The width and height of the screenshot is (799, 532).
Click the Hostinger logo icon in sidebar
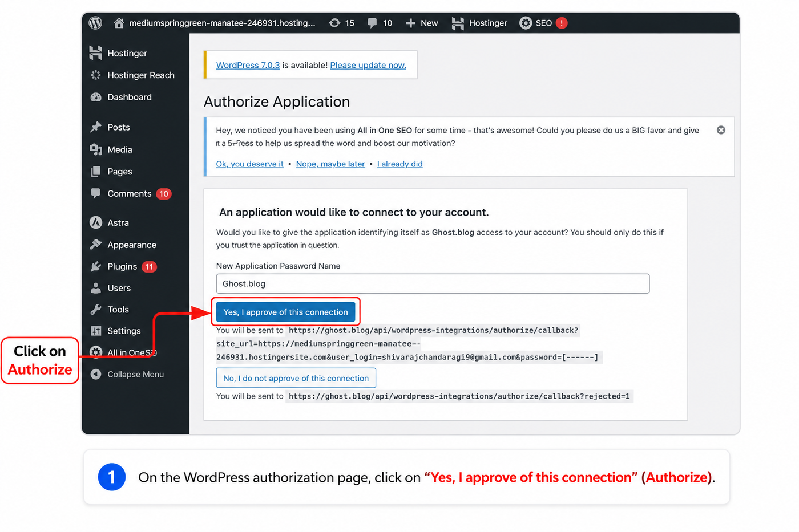pyautogui.click(x=96, y=53)
